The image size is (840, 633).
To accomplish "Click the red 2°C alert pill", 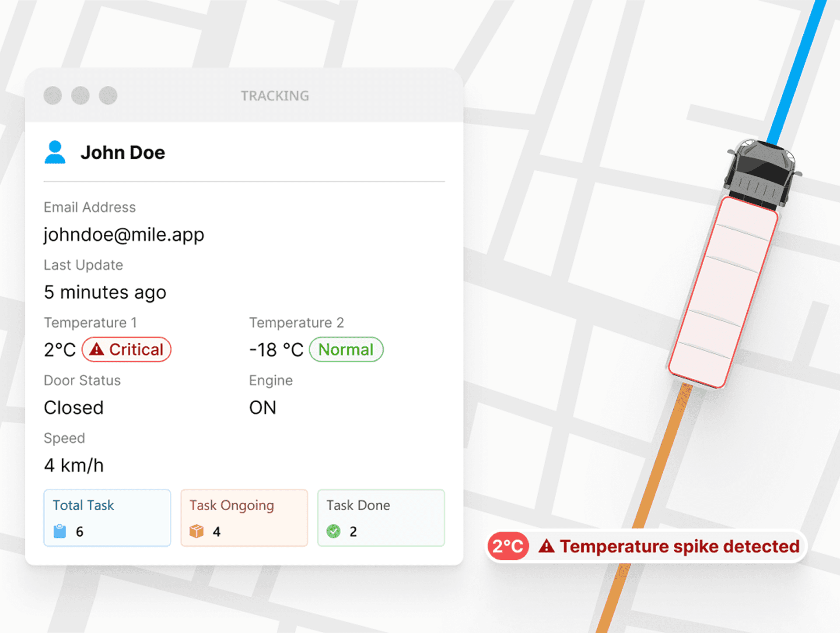I will [x=508, y=546].
